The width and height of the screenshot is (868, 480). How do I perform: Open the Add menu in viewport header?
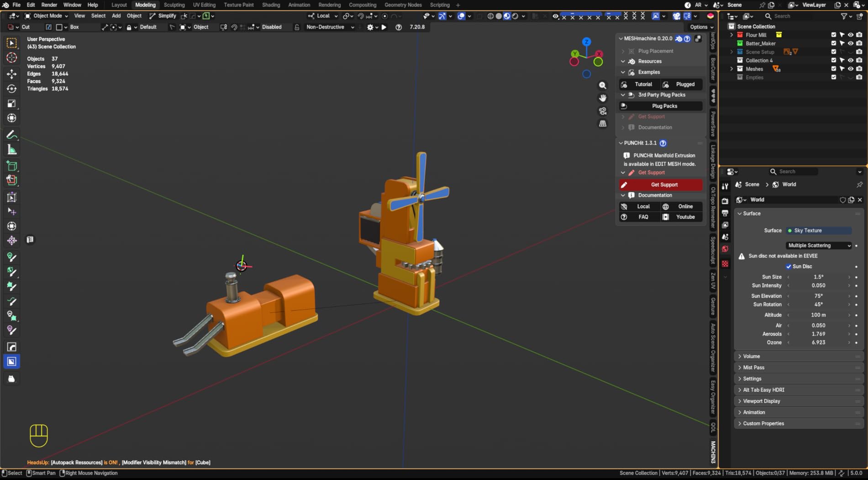click(116, 16)
